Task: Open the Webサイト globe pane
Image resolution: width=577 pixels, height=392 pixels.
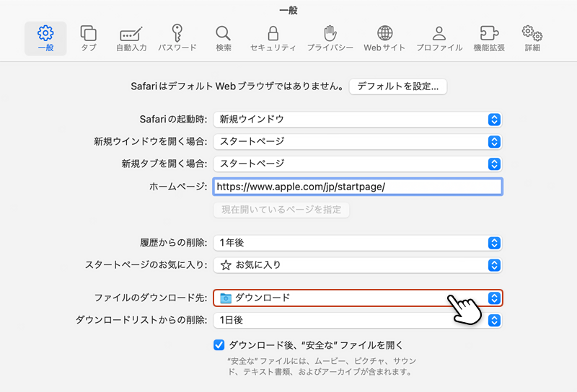Action: [x=384, y=38]
